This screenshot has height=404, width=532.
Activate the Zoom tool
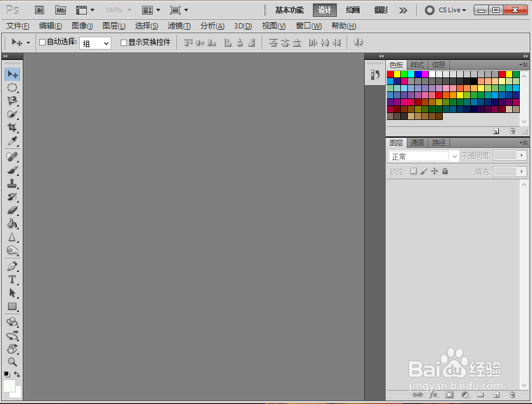click(12, 362)
